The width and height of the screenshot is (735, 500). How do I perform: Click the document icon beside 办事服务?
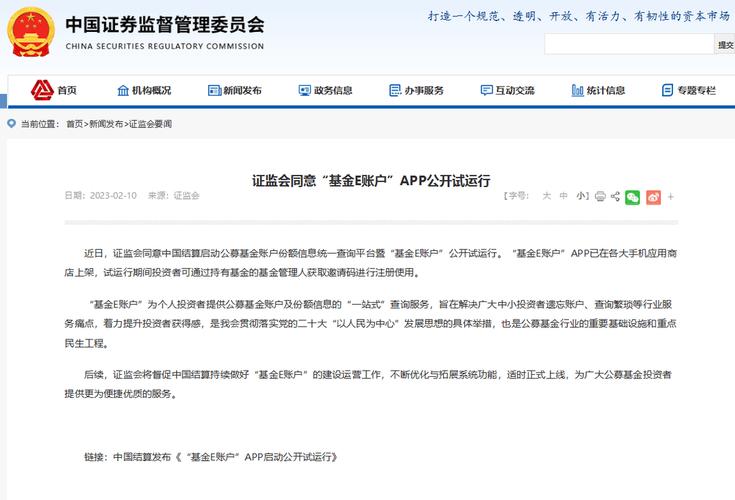click(395, 90)
